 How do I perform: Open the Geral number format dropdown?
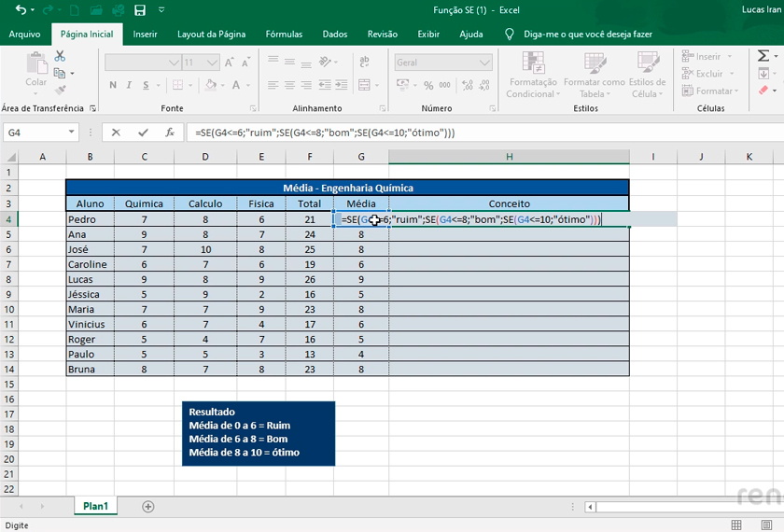(484, 63)
